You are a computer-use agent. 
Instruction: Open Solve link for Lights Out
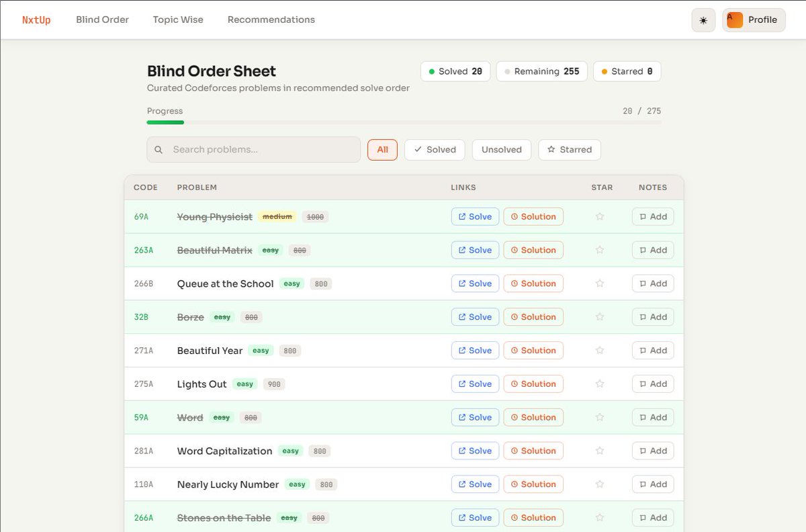(475, 384)
